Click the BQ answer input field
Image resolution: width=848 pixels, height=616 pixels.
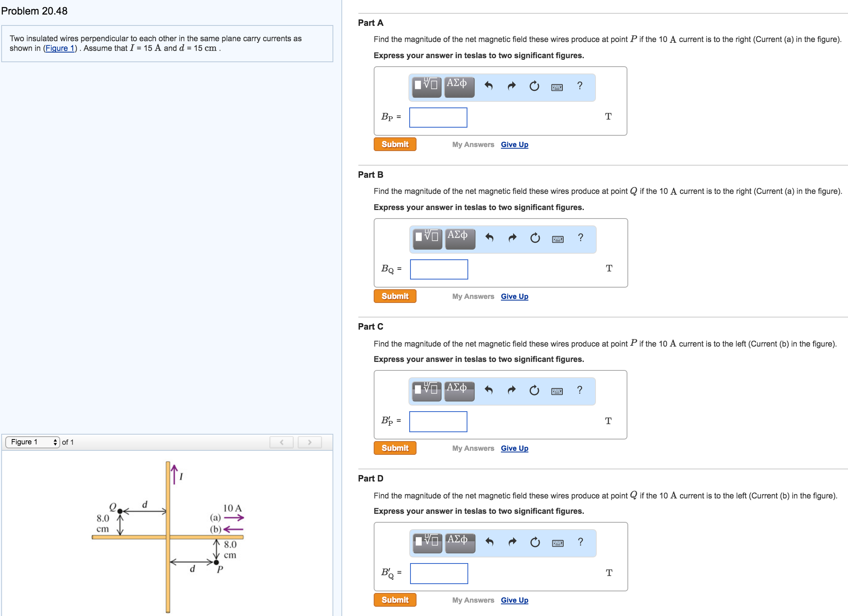[x=439, y=269]
